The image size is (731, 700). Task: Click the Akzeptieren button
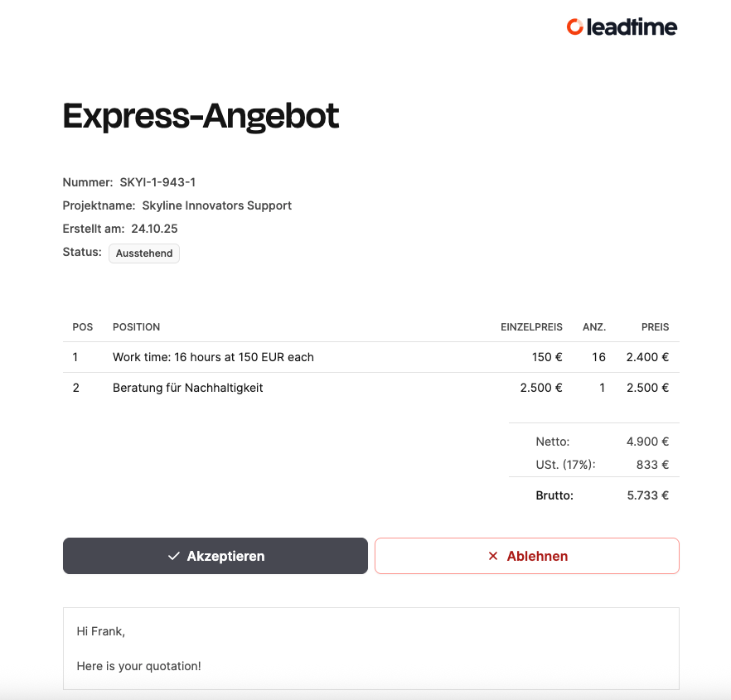point(215,556)
